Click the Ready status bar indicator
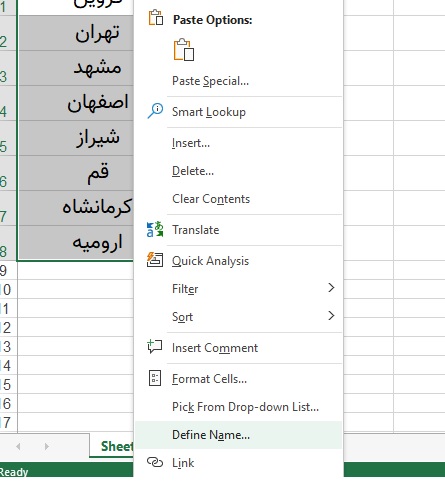Screen dimensions: 445x487 [x=14, y=472]
